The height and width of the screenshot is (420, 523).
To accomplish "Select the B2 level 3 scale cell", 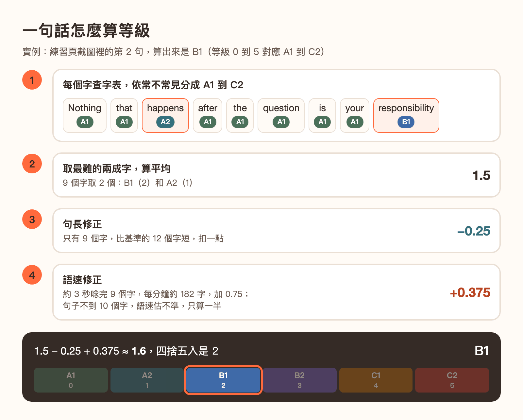I will click(300, 380).
